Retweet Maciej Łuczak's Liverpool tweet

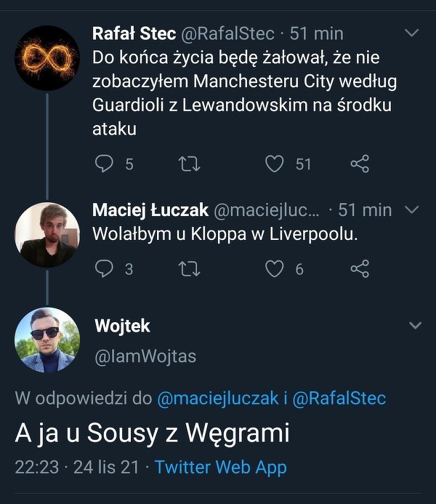(x=188, y=269)
